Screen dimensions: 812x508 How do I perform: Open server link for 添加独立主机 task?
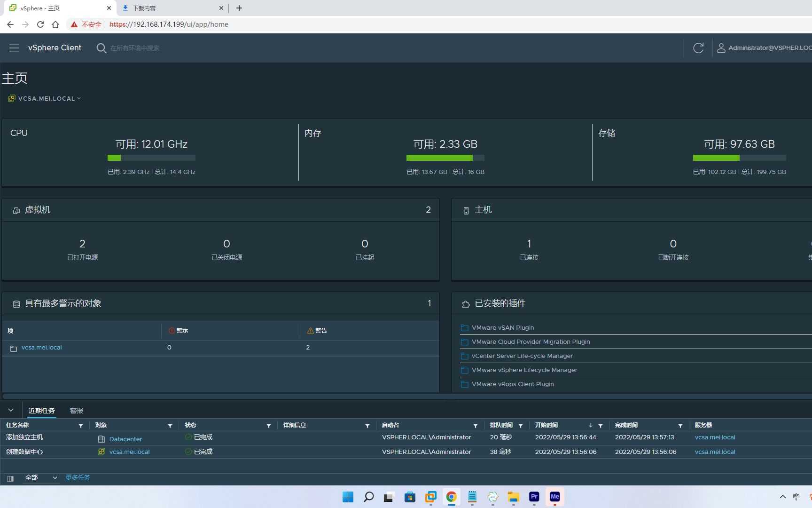click(x=715, y=437)
